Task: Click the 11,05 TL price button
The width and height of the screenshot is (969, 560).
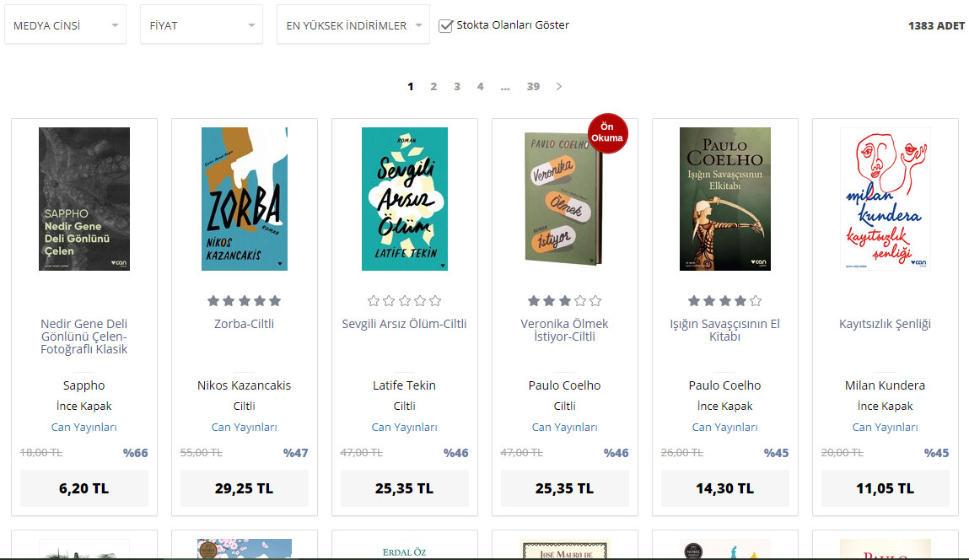Action: coord(885,488)
